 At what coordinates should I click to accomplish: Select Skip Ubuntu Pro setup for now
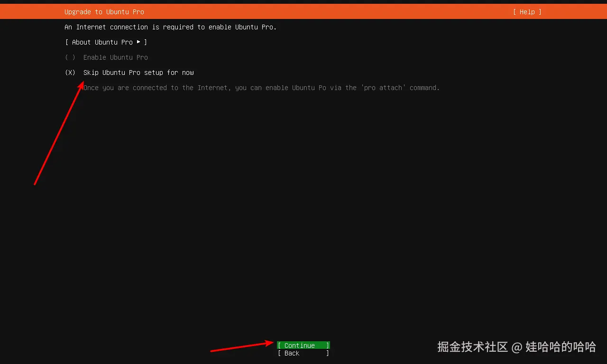point(129,73)
